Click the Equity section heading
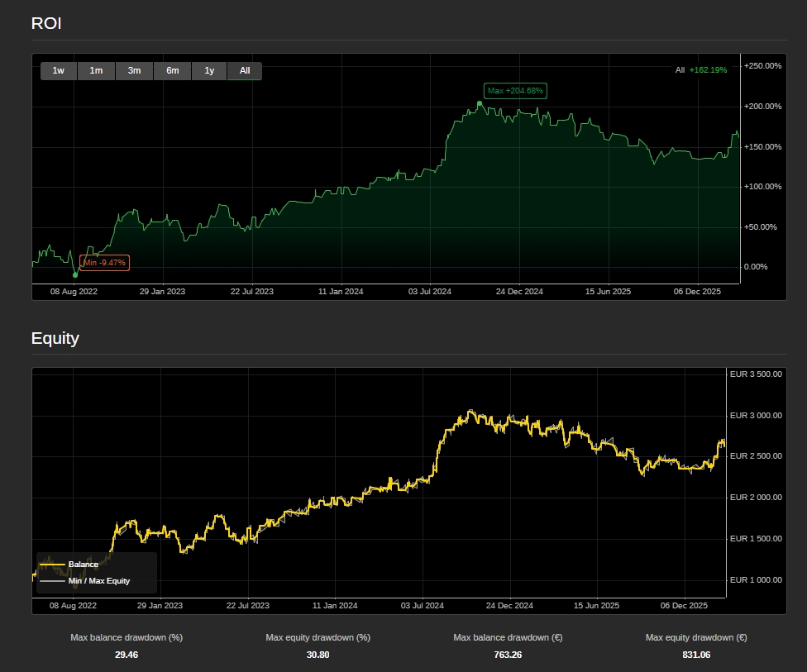 tap(55, 338)
